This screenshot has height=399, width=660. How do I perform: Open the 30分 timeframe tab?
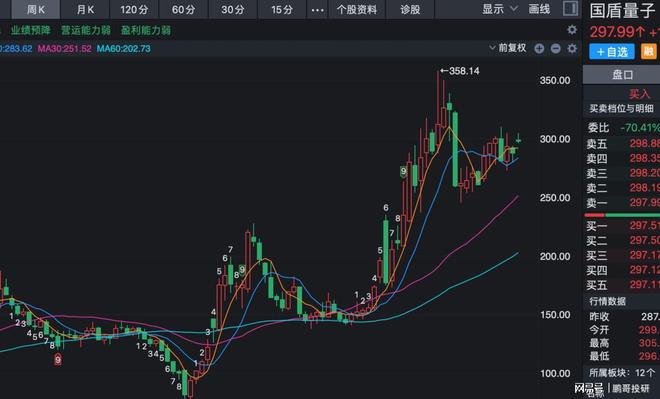click(233, 9)
